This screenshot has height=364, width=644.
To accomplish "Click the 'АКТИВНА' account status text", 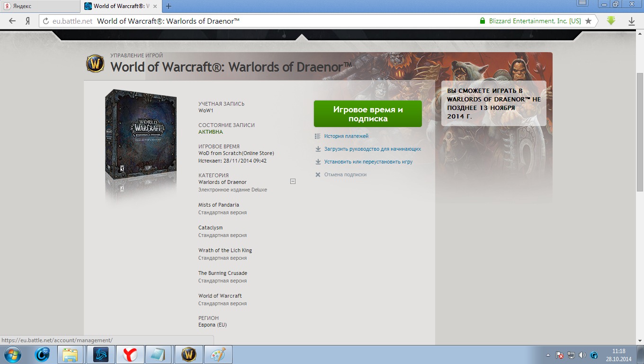I will [211, 132].
